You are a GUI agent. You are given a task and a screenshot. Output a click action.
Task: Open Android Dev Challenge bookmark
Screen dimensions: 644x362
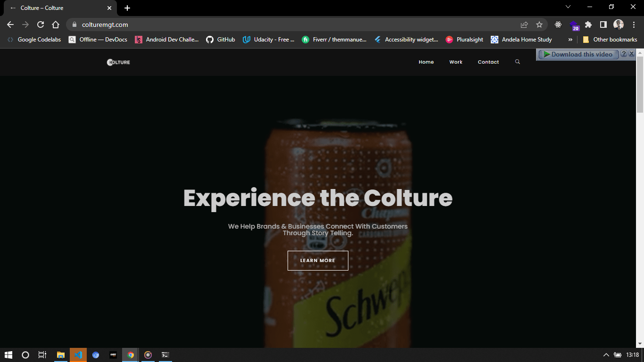coord(167,40)
